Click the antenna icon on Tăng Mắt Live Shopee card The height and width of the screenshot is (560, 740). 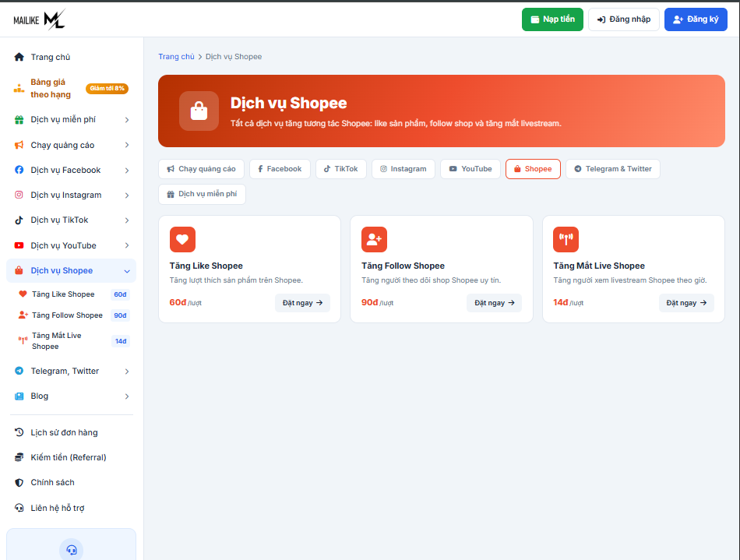(x=566, y=240)
